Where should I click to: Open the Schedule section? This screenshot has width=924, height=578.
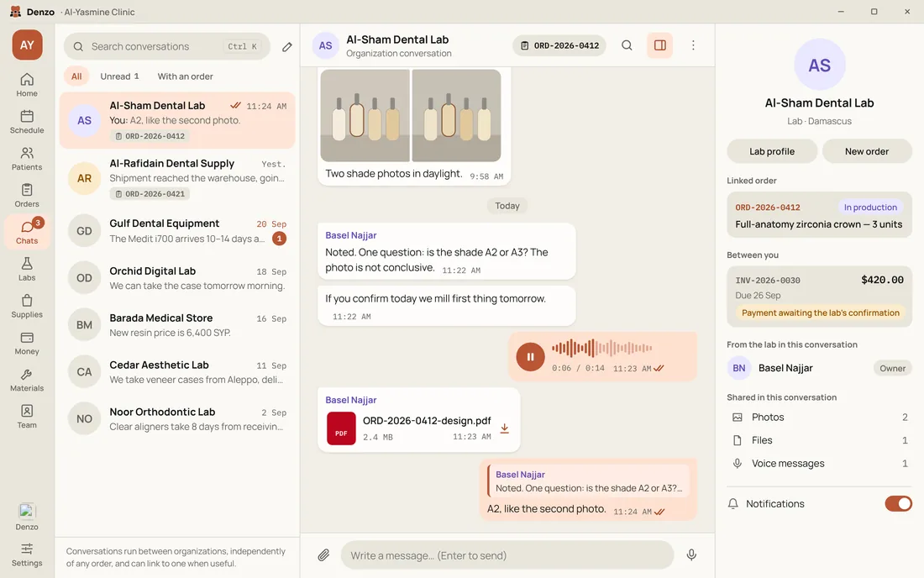pos(27,122)
